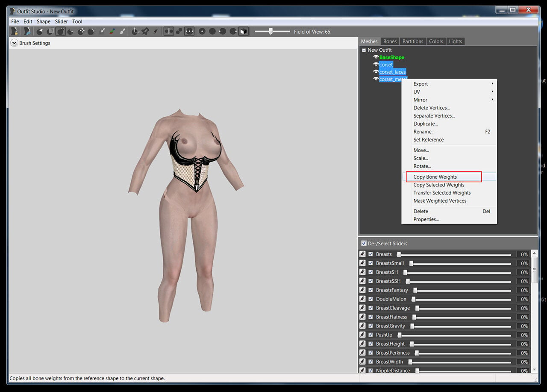Viewport: 547px width, 392px height.
Task: Open the Shape menu
Action: 43,21
